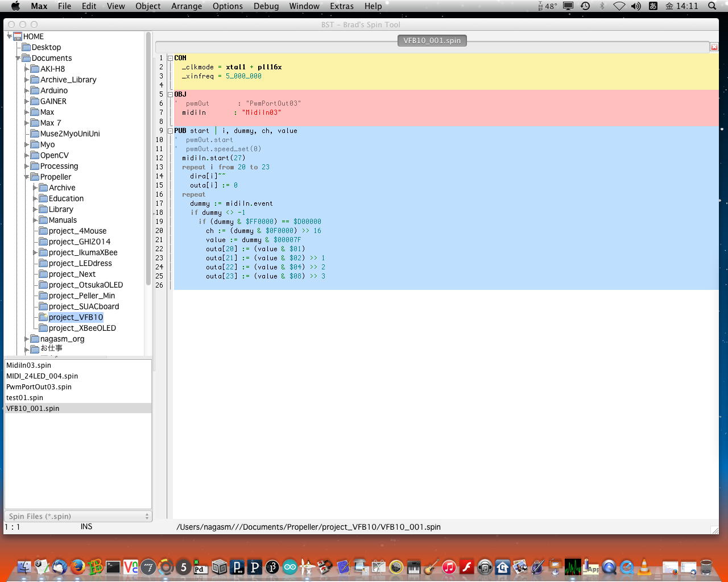Toggle fold on the PUB start block
This screenshot has height=582, width=728.
point(170,131)
